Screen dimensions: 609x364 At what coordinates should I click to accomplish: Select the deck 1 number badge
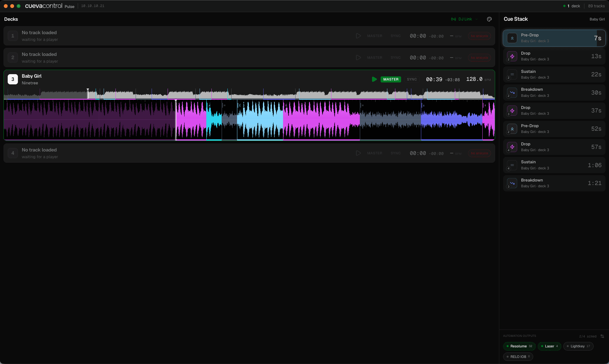[13, 36]
